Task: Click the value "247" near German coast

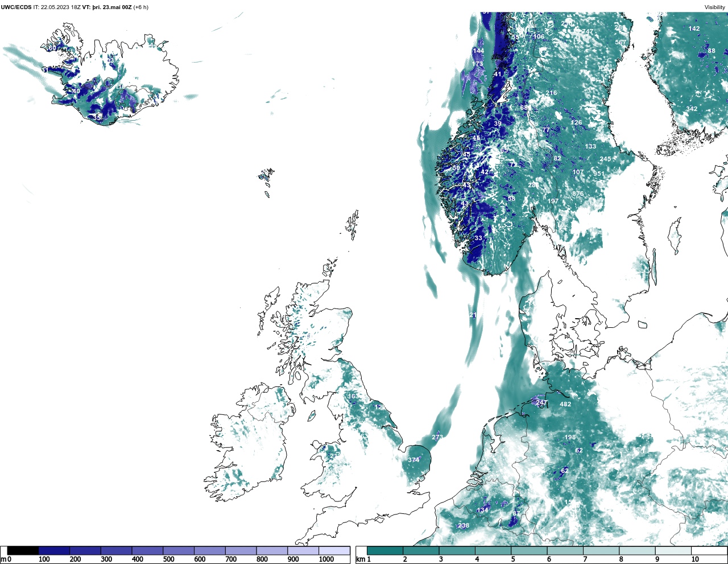Action: tap(541, 402)
